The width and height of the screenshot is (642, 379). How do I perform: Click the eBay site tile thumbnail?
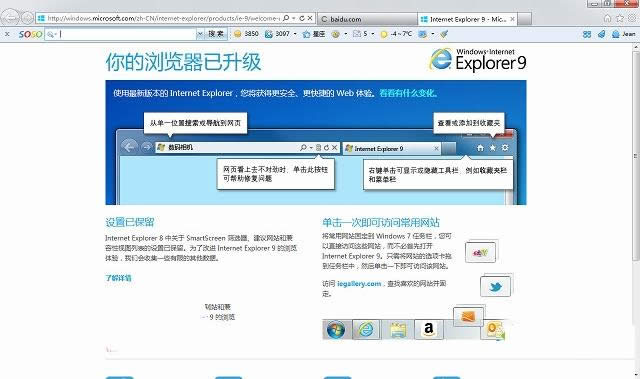pos(480,252)
